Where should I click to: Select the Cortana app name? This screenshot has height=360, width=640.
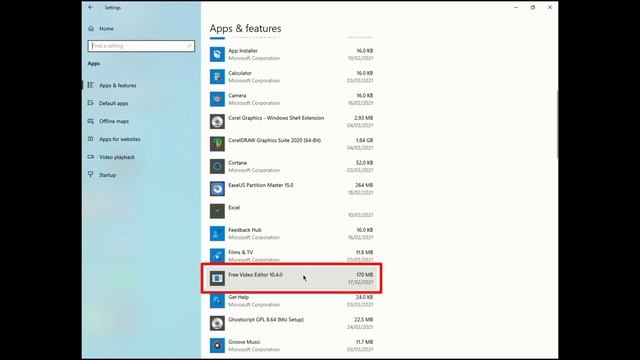click(x=237, y=163)
